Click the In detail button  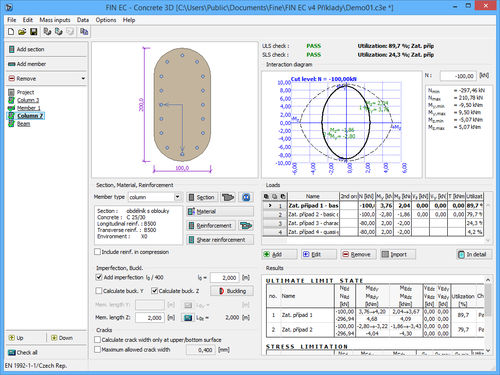tap(474, 254)
